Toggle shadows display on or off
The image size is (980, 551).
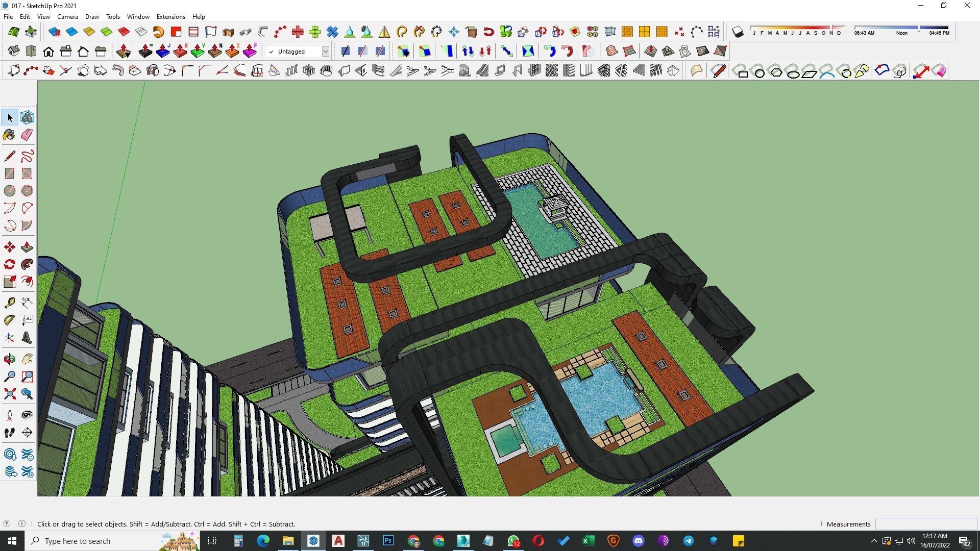738,32
